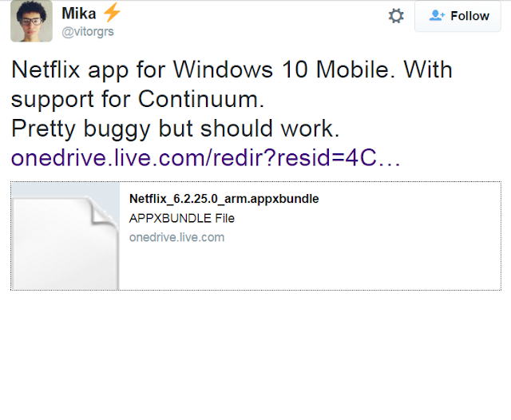Open Mika's profile avatar photo
The image size is (511, 420).
pos(31,21)
